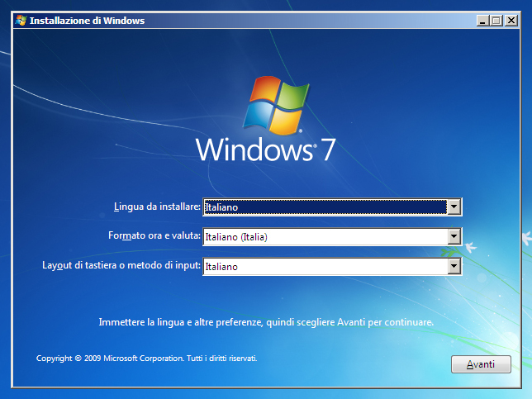Expand the Formato ora e valuta dropdown arrow
Image resolution: width=532 pixels, height=399 pixels.
pos(454,236)
